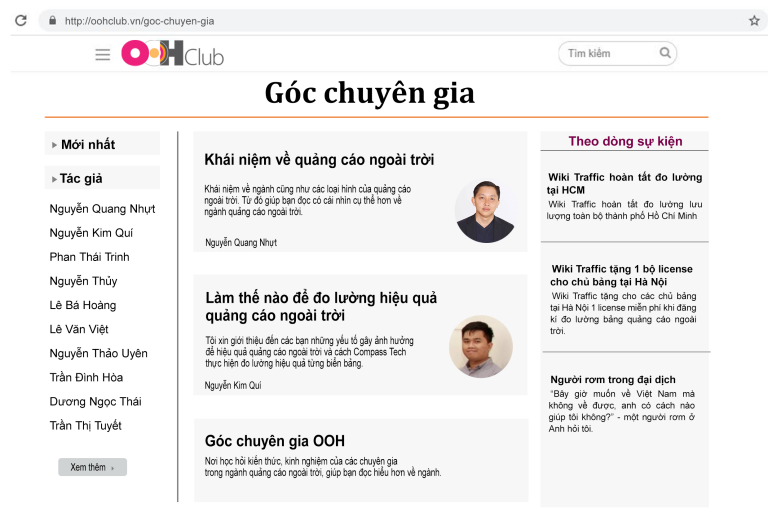Click the magnifying glass search icon

[665, 53]
